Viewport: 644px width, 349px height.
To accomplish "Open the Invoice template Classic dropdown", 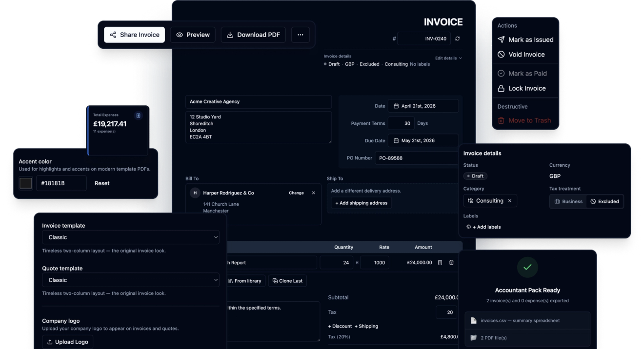I will [131, 237].
